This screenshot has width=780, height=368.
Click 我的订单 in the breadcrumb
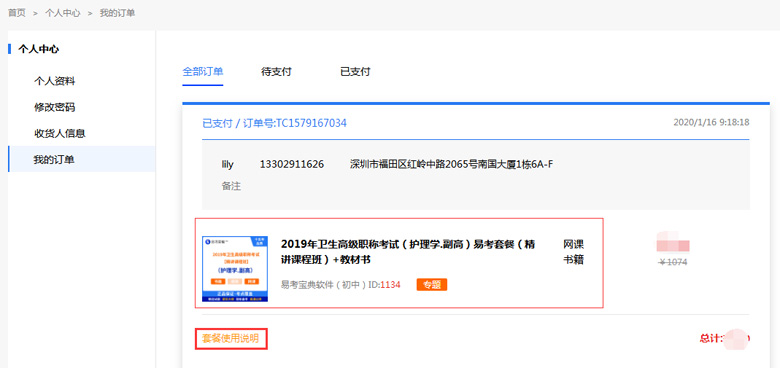tap(117, 13)
